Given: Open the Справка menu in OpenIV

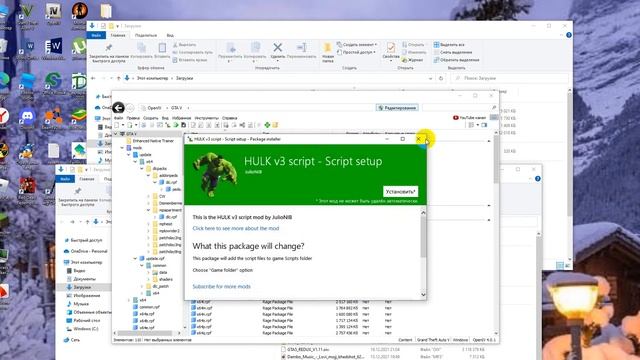Looking at the screenshot, I should [229, 118].
